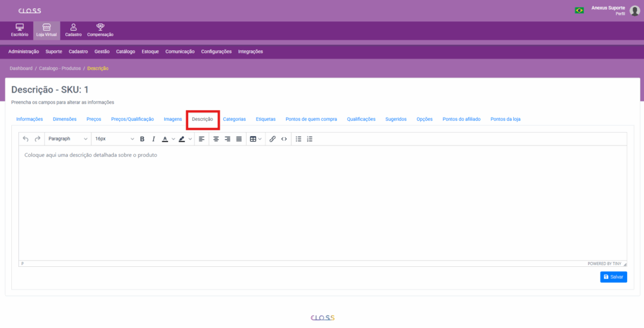Open the Catálogo menu

(x=126, y=52)
